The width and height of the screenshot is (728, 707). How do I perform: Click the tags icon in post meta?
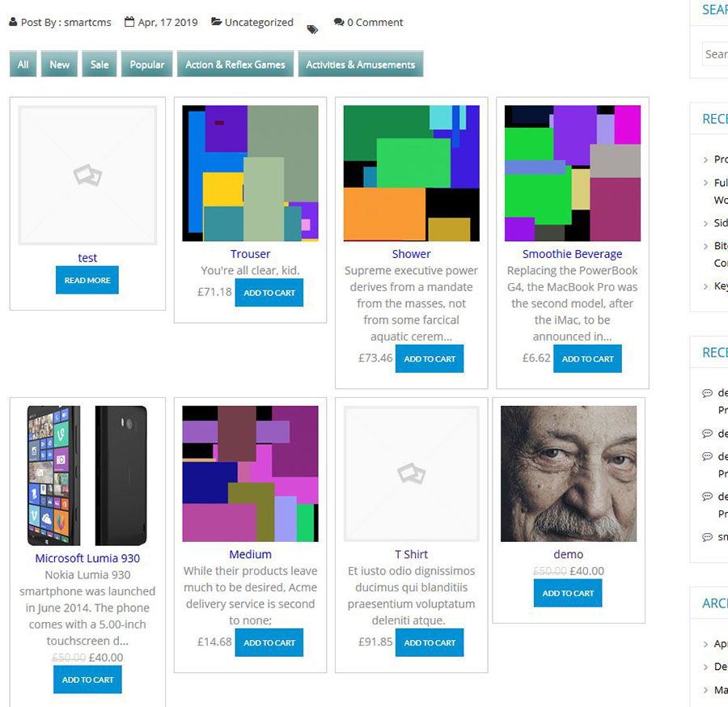[x=312, y=29]
